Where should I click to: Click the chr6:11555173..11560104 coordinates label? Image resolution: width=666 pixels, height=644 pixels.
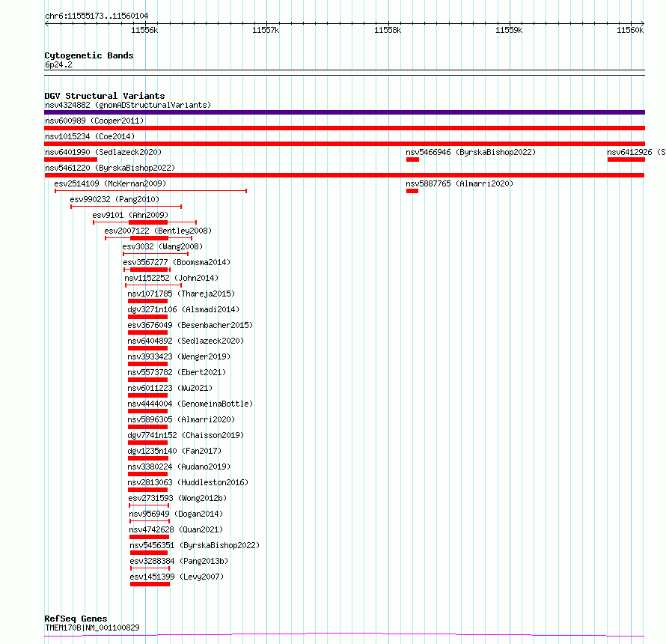[97, 16]
